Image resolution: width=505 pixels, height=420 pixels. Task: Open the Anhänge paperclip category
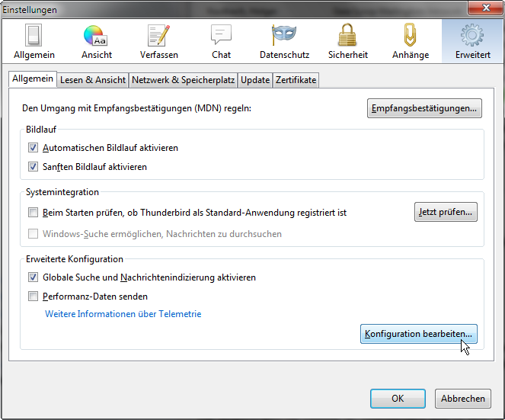(411, 41)
